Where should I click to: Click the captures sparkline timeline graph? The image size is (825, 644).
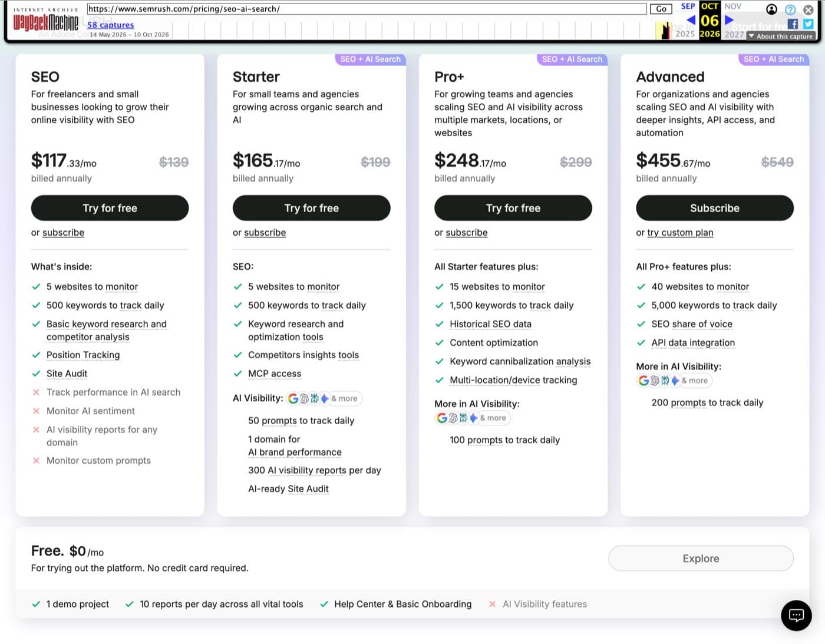tap(421, 30)
